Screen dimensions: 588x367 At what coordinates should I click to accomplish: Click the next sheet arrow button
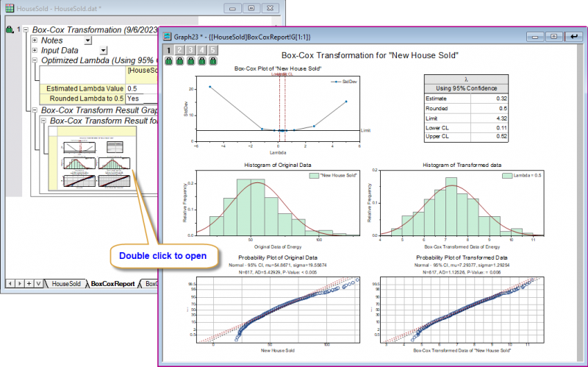coord(20,284)
